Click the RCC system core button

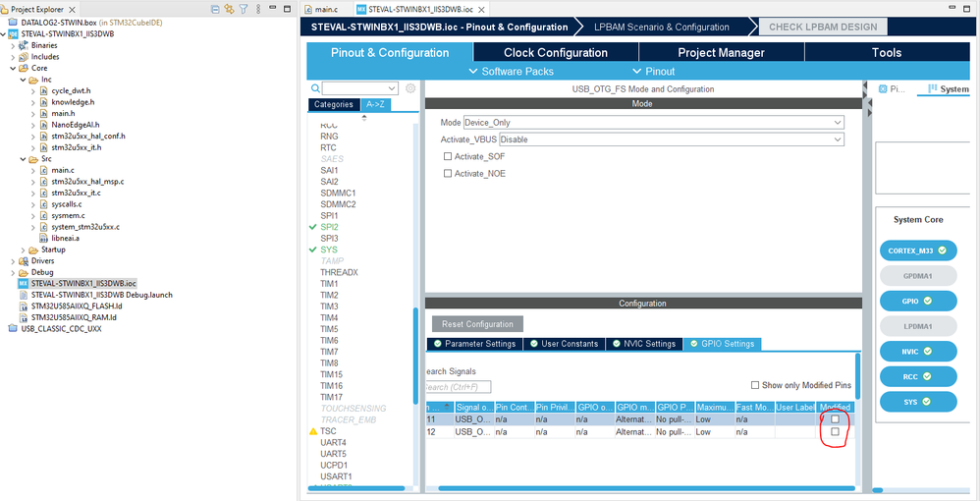click(x=918, y=376)
